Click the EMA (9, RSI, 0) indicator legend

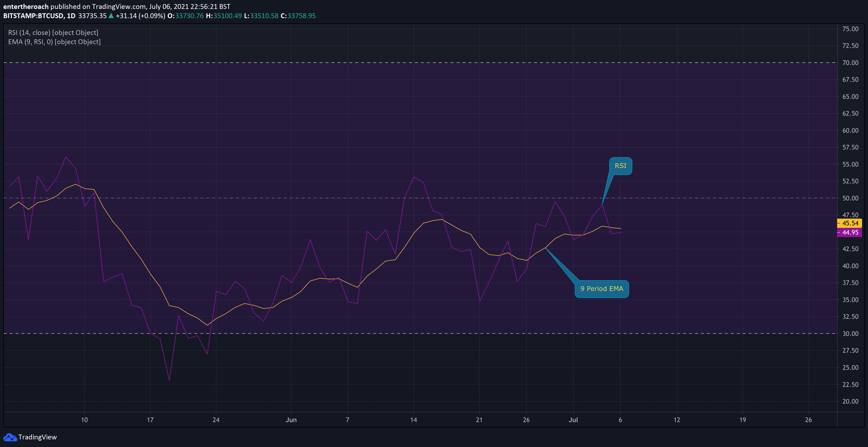point(54,42)
